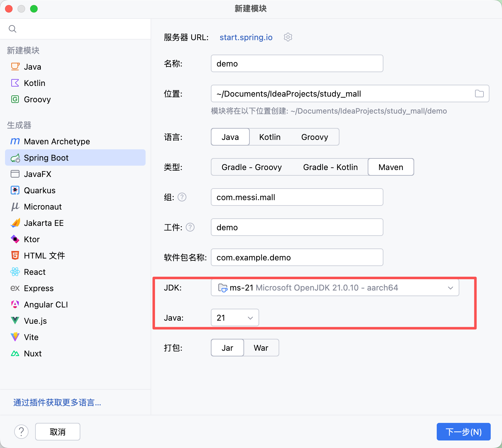Screen dimensions: 502x448
Task: Click 下一步(N) next button
Action: coord(464,432)
